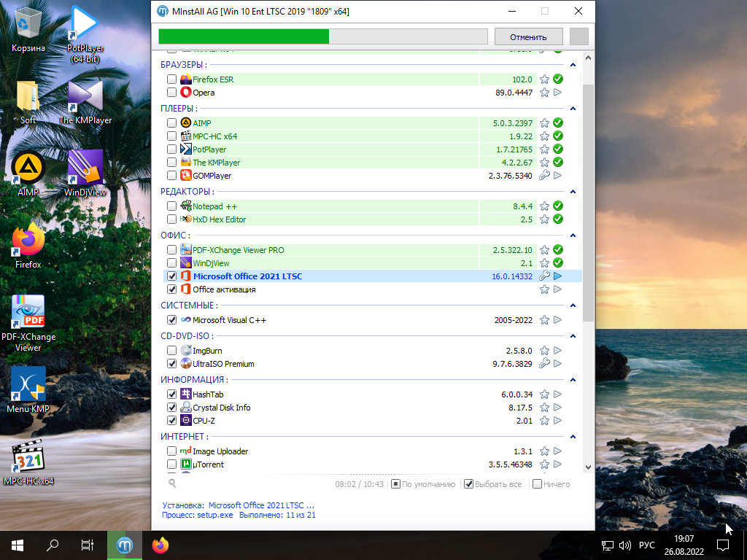Screen dimensions: 747x560
Task: Collapse the ИНФОРМАЦИЯ section
Action: click(x=573, y=380)
